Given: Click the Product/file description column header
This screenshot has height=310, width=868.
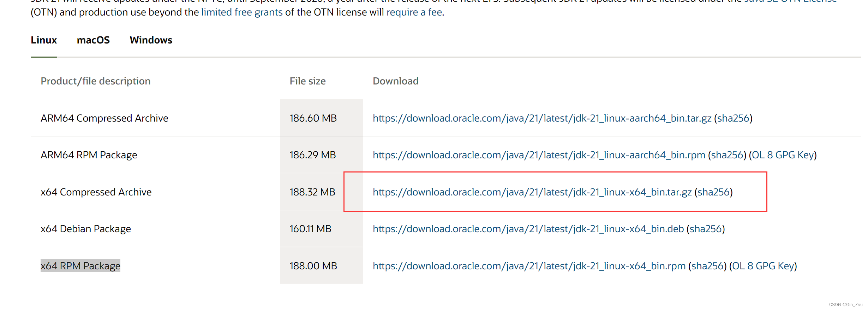Looking at the screenshot, I should [x=95, y=81].
